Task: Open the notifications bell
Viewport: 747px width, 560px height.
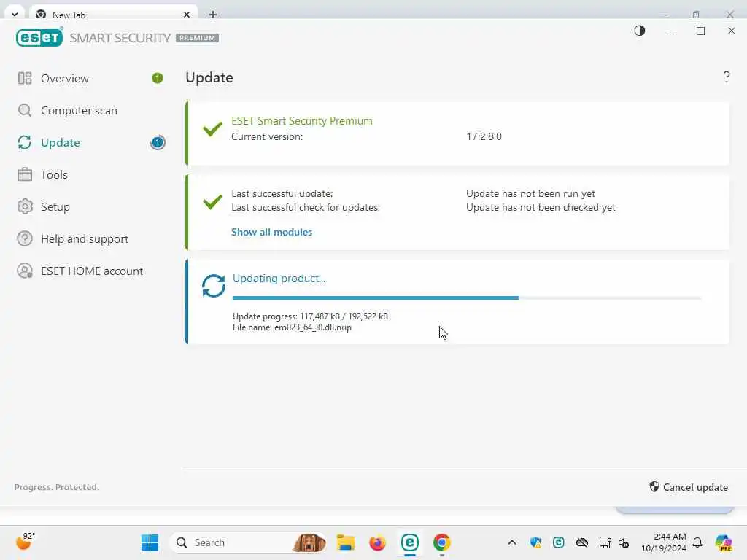Action: [x=697, y=542]
